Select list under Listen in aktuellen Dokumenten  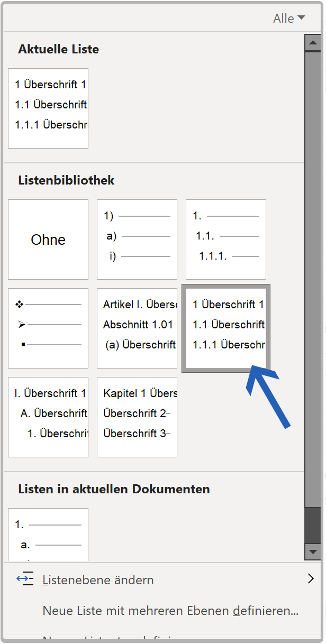(48, 534)
